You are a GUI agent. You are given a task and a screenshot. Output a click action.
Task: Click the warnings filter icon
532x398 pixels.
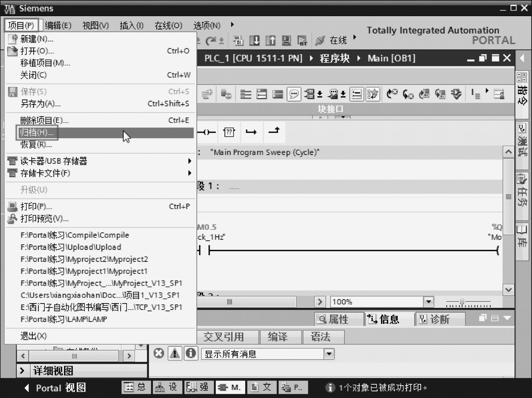(x=175, y=354)
